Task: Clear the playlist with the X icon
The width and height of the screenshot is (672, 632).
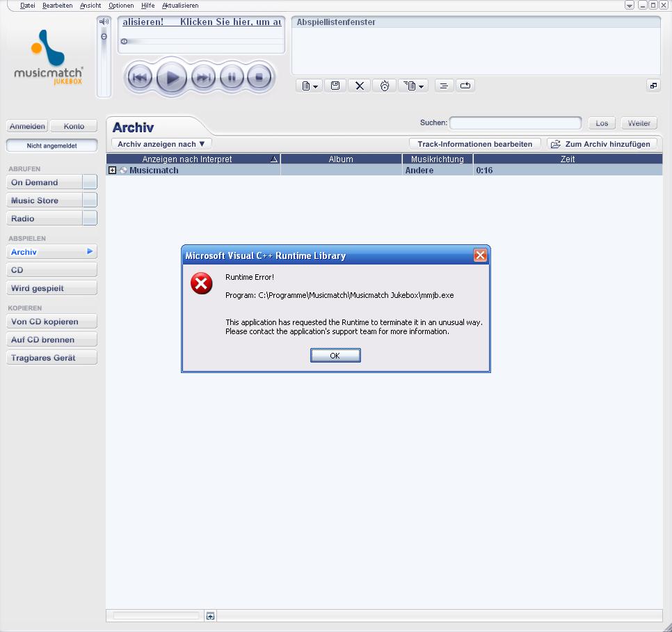Action: (360, 86)
